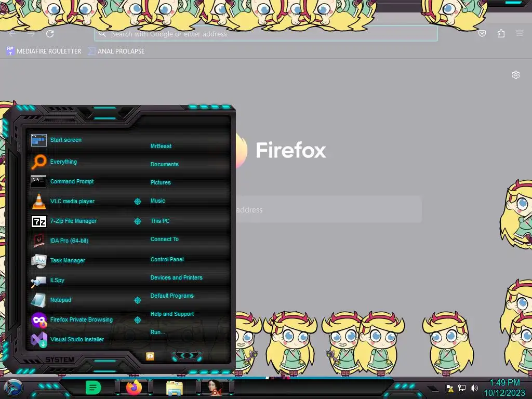The height and width of the screenshot is (399, 532).
Task: Open MrBeast user folder
Action: pos(161,146)
